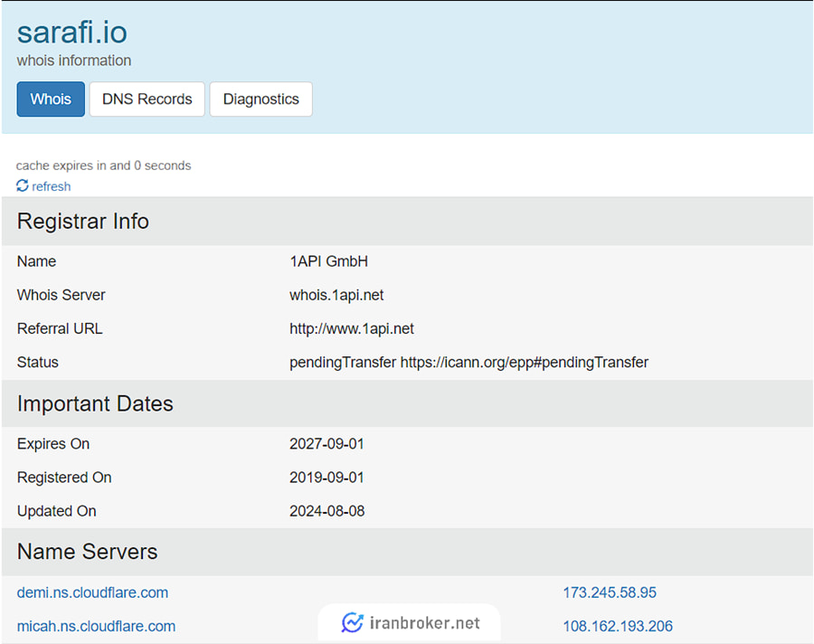This screenshot has width=814, height=644.
Task: Select the registrar name 1API GmbH
Action: [x=328, y=261]
